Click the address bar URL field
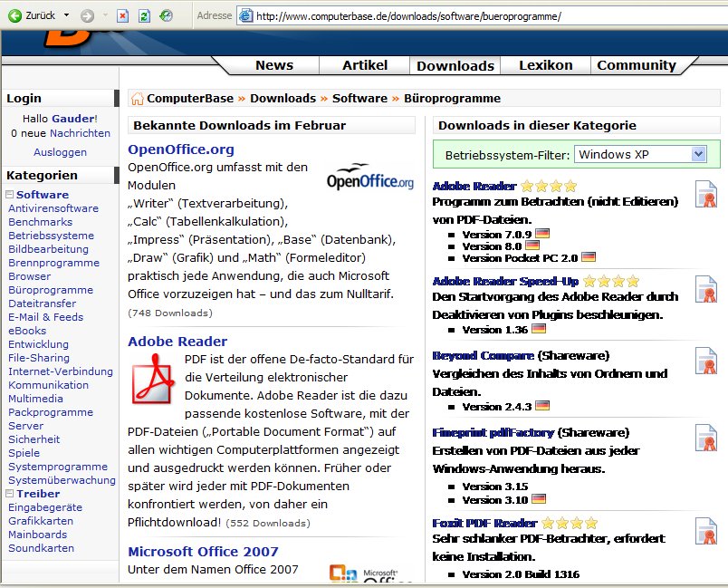728x588 pixels. pyautogui.click(x=483, y=16)
